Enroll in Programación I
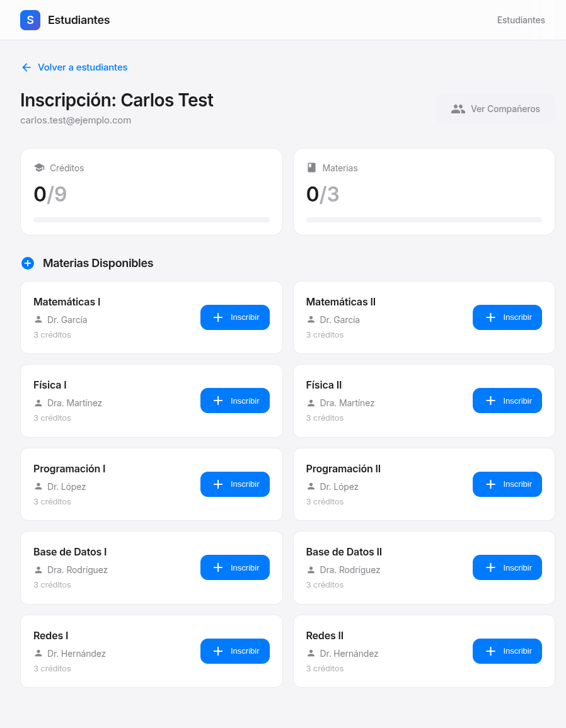This screenshot has height=728, width=566. [x=234, y=484]
